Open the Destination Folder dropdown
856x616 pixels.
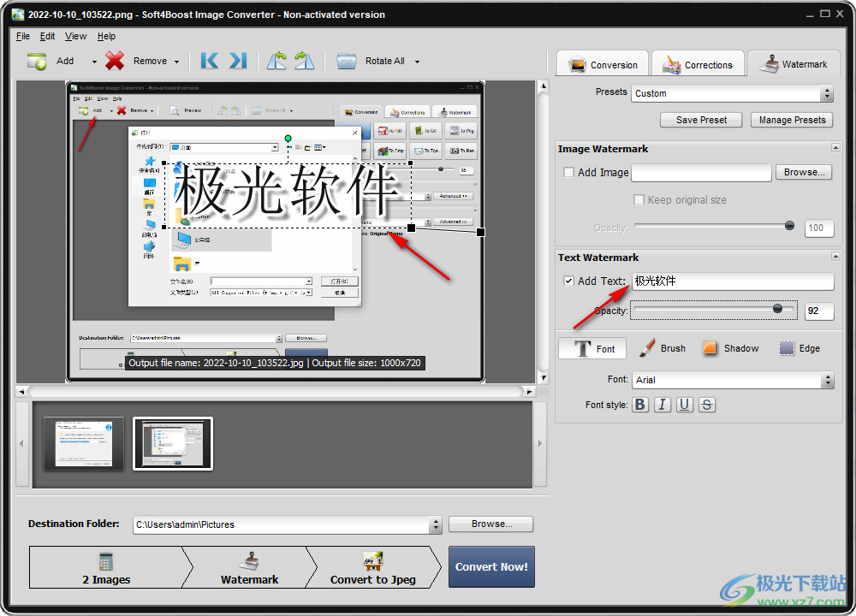coord(436,524)
